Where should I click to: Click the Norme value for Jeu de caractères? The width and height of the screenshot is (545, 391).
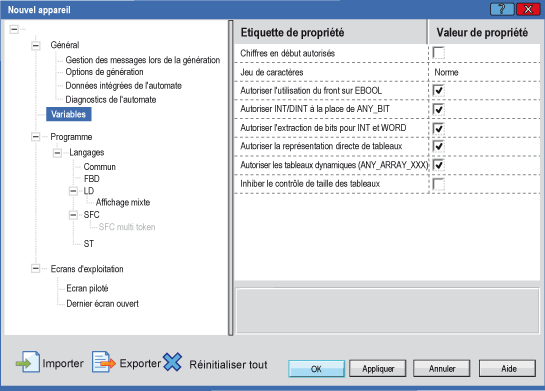[446, 72]
